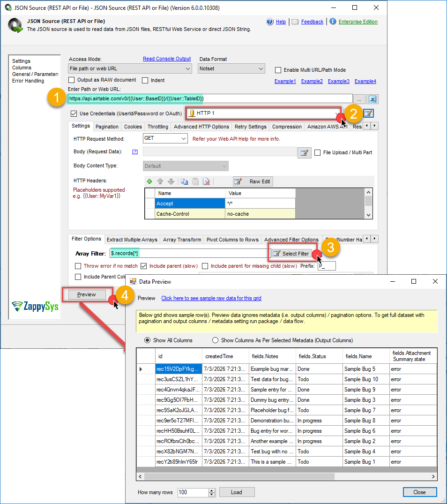
Task: Open the Example3 link
Action: pyautogui.click(x=338, y=81)
